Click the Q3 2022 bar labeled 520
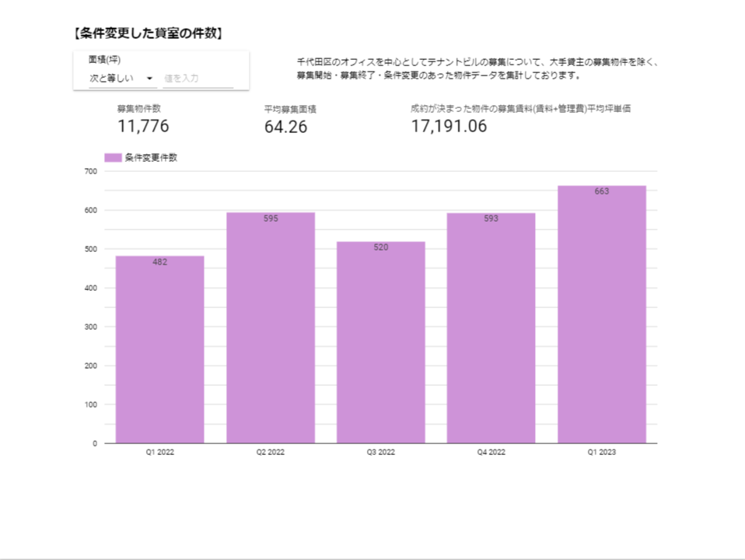The height and width of the screenshot is (560, 745). [380, 342]
